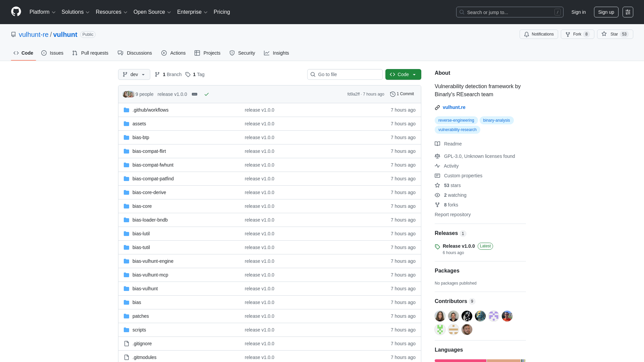
Task: Open the Readme via book icon
Action: coord(437,144)
